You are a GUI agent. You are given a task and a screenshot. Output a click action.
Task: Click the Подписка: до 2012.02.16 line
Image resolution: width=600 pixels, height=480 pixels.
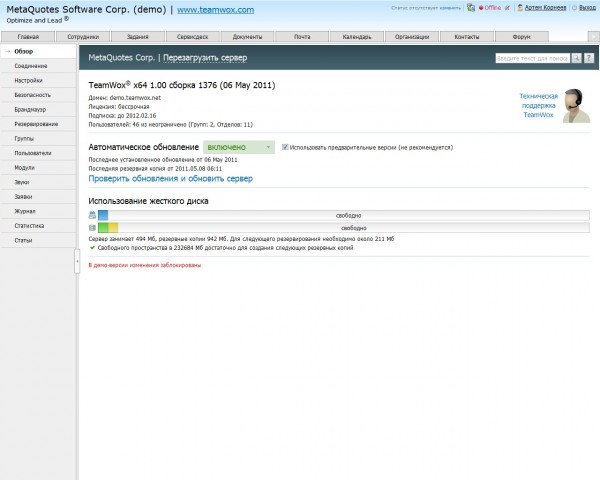pos(122,116)
